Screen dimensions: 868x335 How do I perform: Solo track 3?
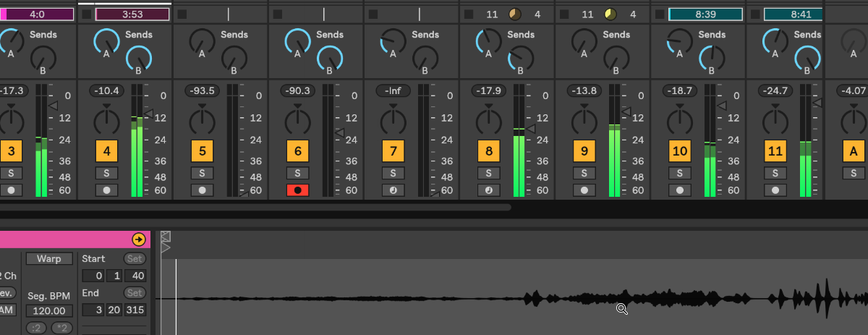point(11,173)
